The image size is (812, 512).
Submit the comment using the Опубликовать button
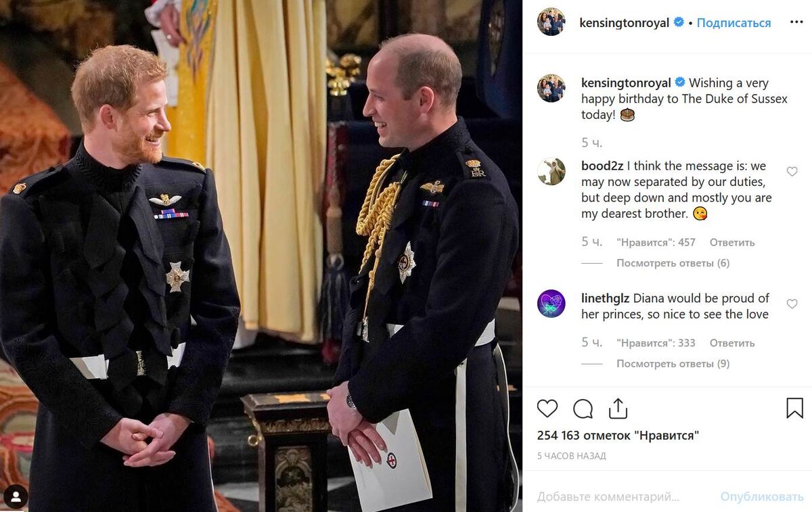[762, 497]
